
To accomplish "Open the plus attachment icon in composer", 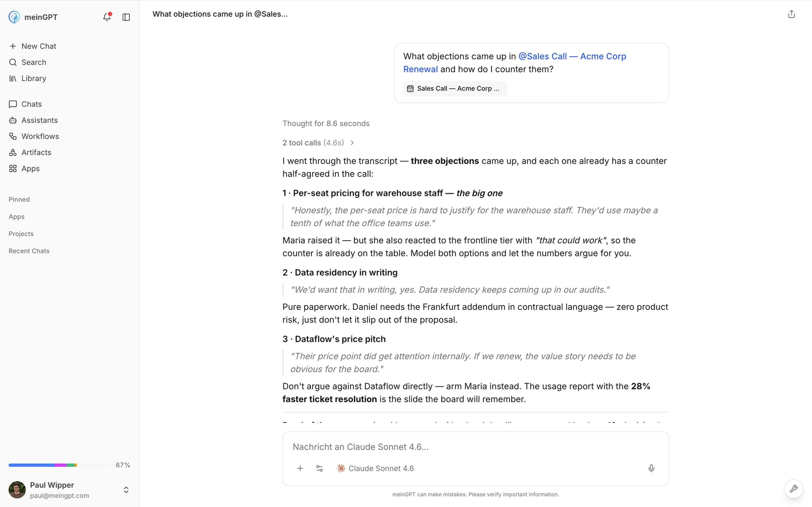I will pyautogui.click(x=300, y=468).
